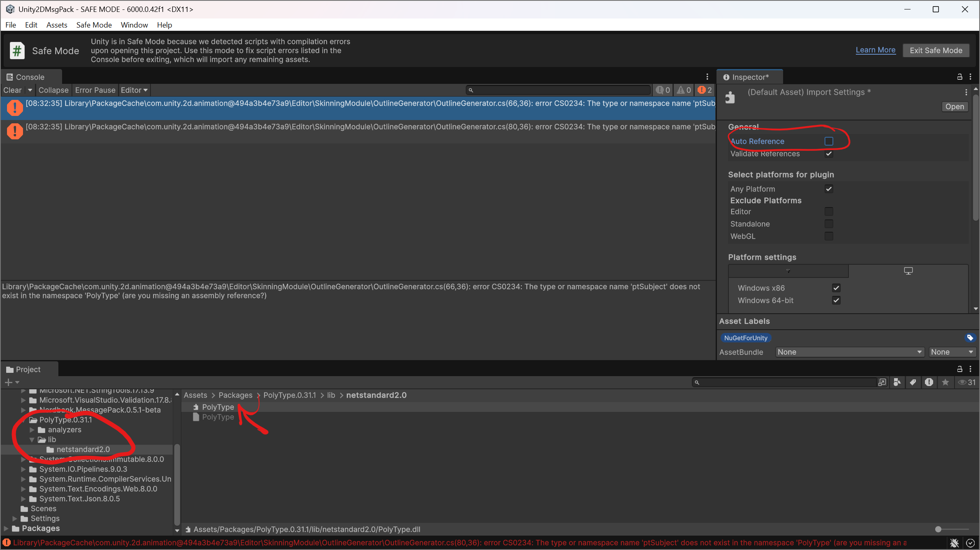The image size is (980, 550).
Task: Click the asset labels tag icon
Action: (970, 337)
